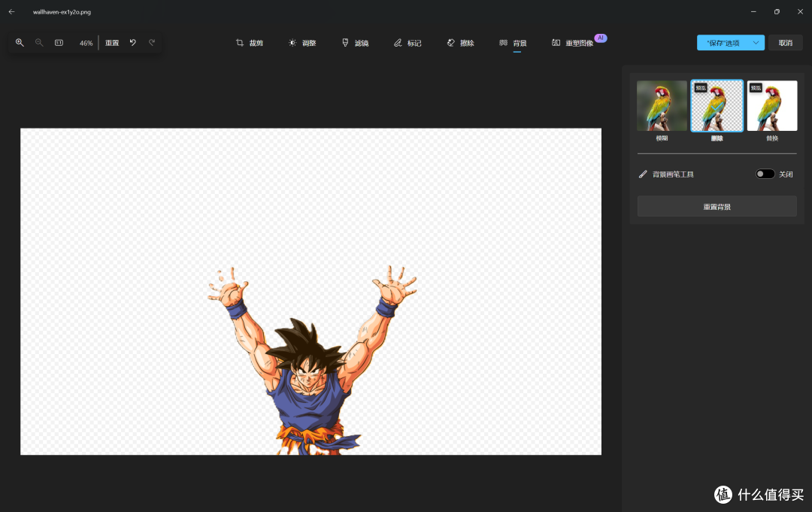Click the 46% zoom level value
This screenshot has height=512, width=812.
click(x=86, y=43)
